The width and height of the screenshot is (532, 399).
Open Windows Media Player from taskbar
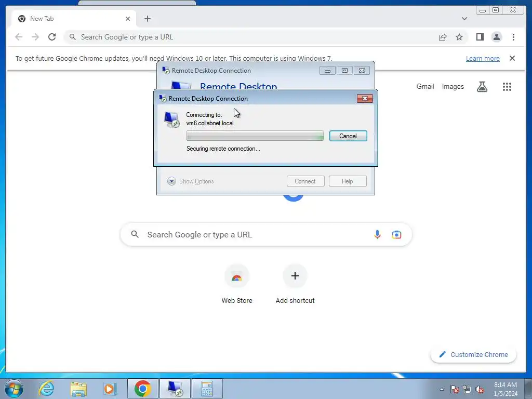[x=110, y=389]
